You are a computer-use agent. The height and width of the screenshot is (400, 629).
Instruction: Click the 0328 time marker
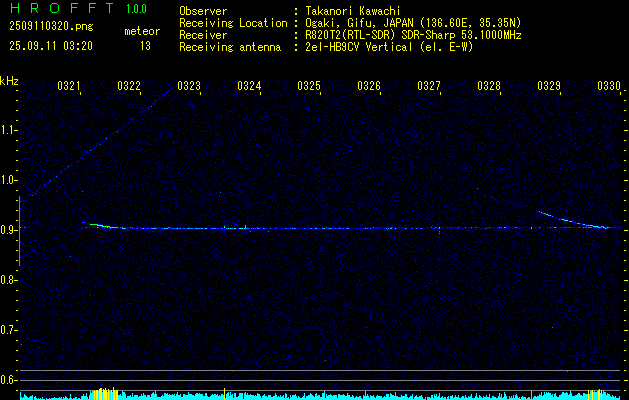[x=489, y=85]
